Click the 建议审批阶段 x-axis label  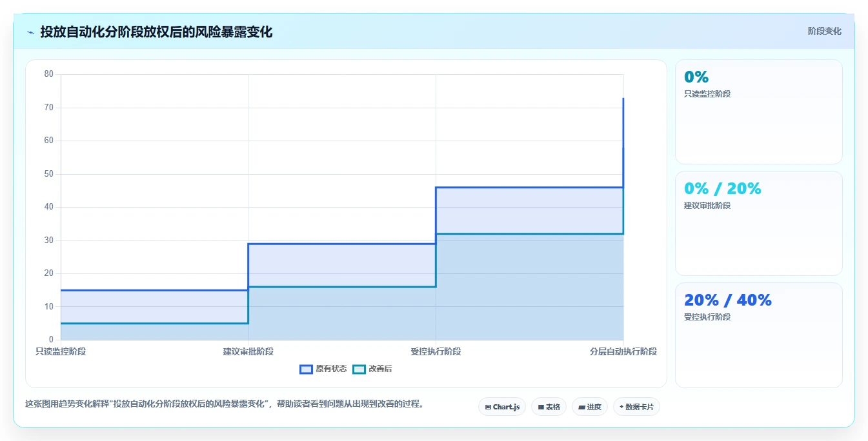coord(248,351)
